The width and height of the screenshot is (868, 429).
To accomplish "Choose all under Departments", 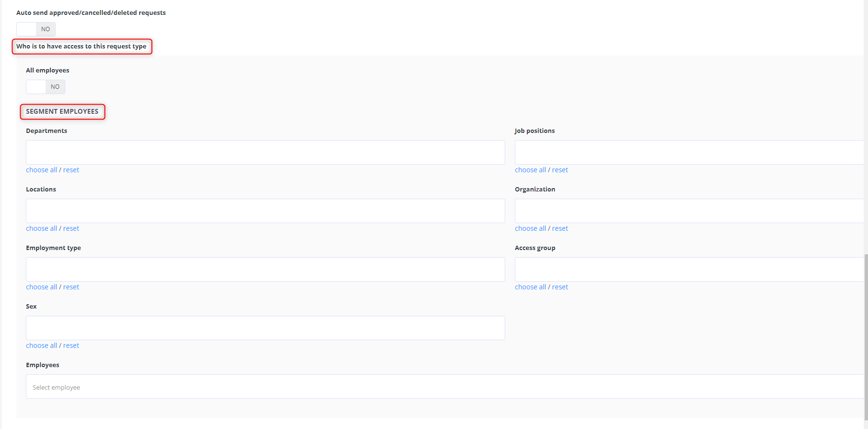I will click(41, 170).
